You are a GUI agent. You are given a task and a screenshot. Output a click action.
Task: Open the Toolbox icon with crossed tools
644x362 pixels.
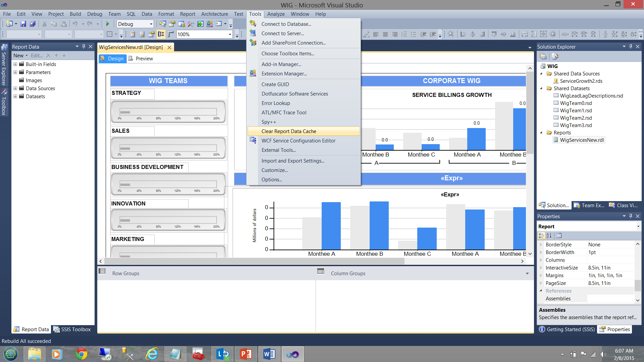click(x=4, y=92)
